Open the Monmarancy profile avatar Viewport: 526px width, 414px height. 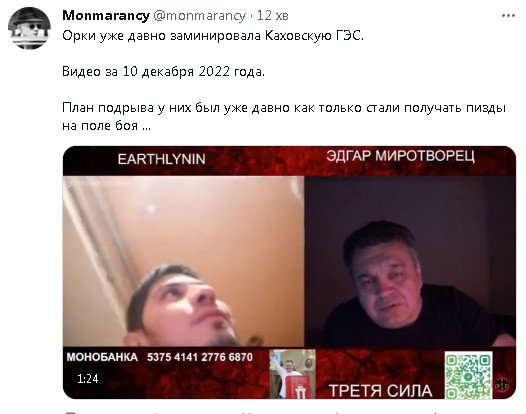[29, 28]
